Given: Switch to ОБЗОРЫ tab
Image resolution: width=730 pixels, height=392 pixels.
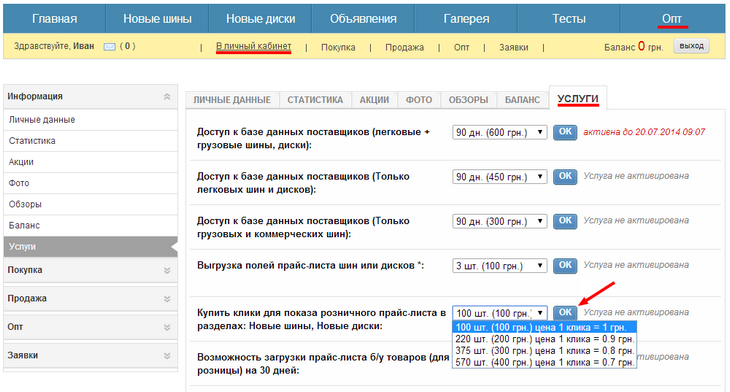Looking at the screenshot, I should (468, 100).
